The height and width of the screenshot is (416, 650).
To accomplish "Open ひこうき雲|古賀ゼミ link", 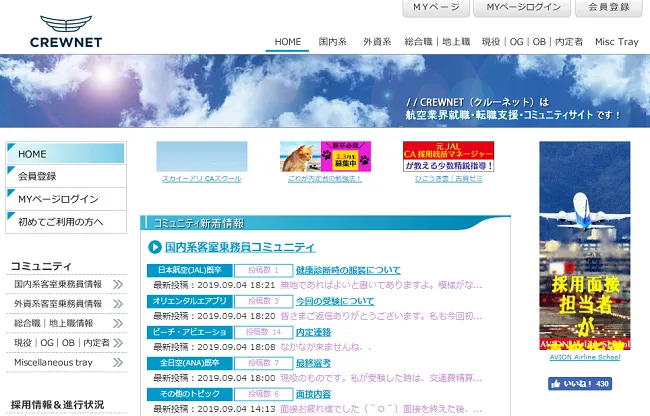I will pyautogui.click(x=449, y=179).
